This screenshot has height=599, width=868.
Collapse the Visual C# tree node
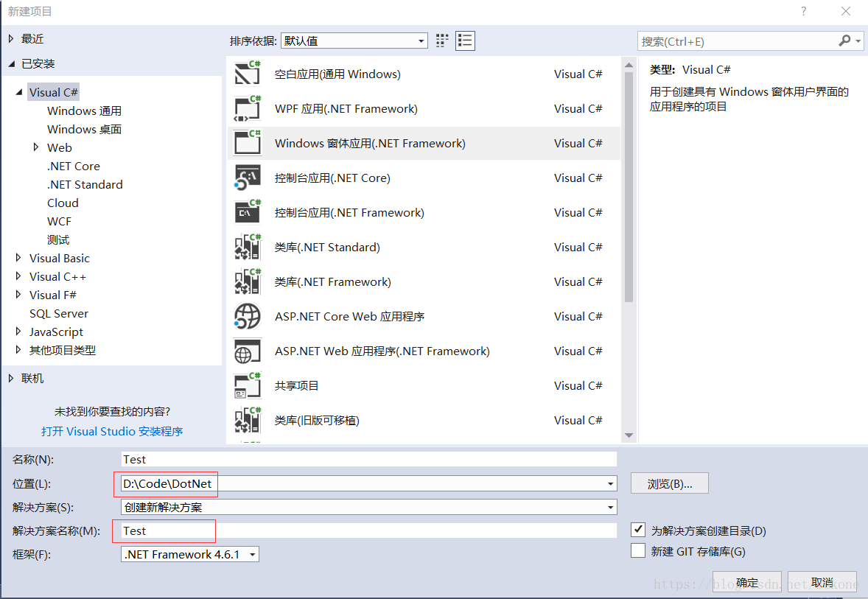tap(19, 92)
